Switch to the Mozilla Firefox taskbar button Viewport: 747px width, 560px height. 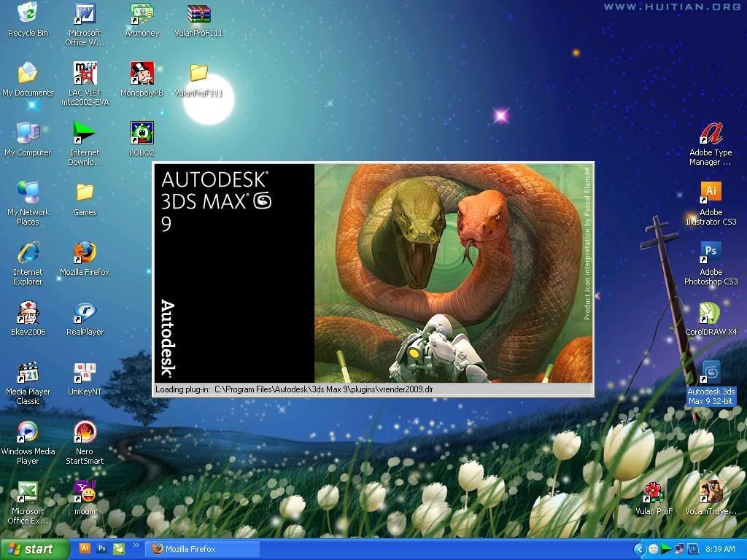(x=203, y=550)
